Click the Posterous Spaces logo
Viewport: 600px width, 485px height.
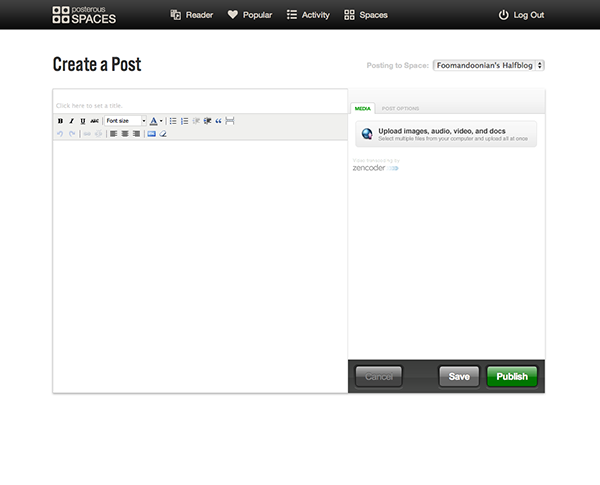coord(84,14)
